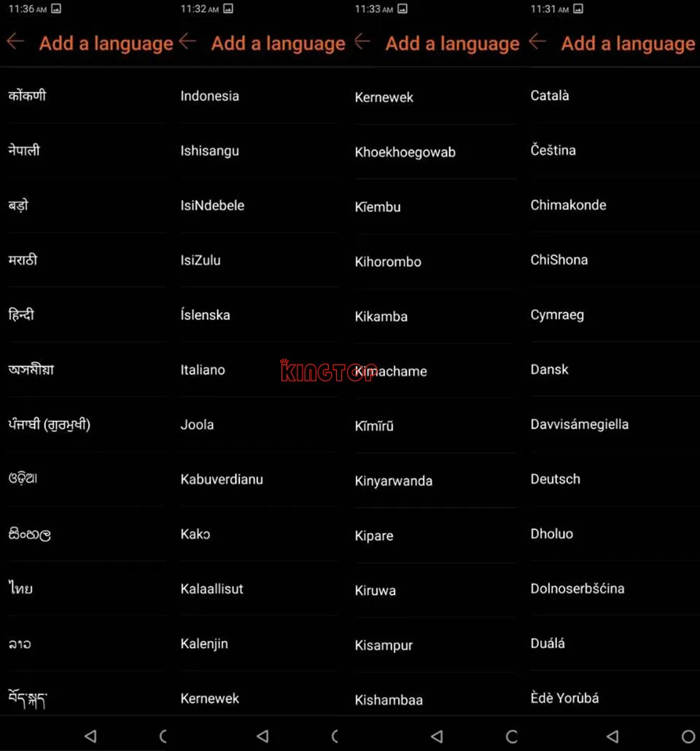
Task: Tap the screenshot status icon beside 11:31 AM
Action: point(578,9)
